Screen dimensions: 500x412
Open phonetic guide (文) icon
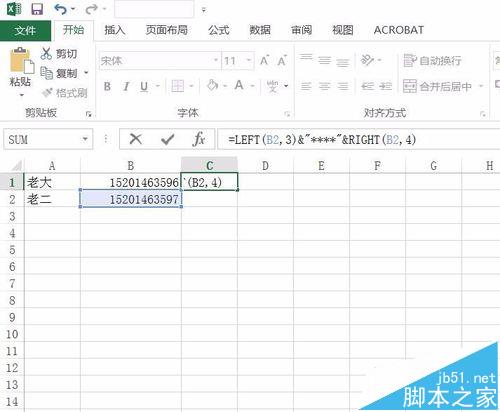[272, 86]
